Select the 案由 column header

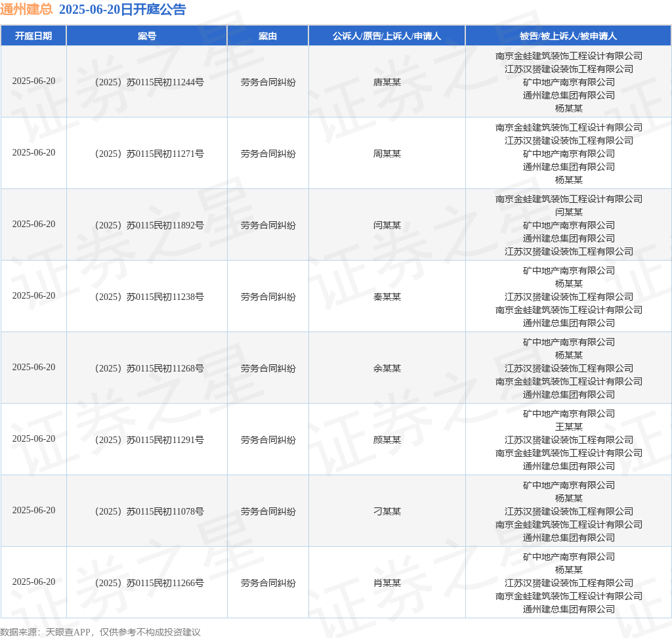268,36
